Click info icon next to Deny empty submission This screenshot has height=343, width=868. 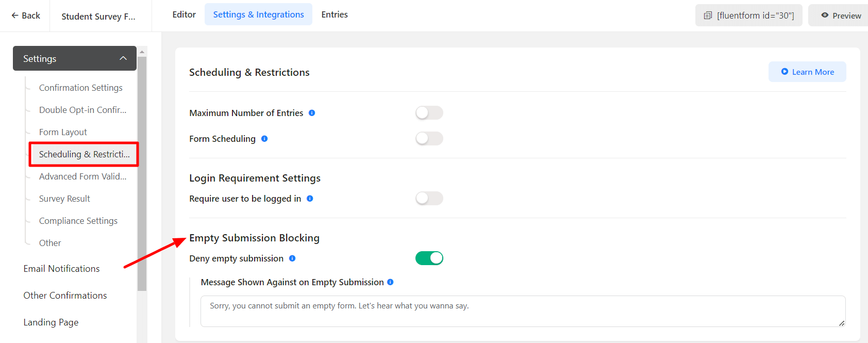(x=292, y=258)
